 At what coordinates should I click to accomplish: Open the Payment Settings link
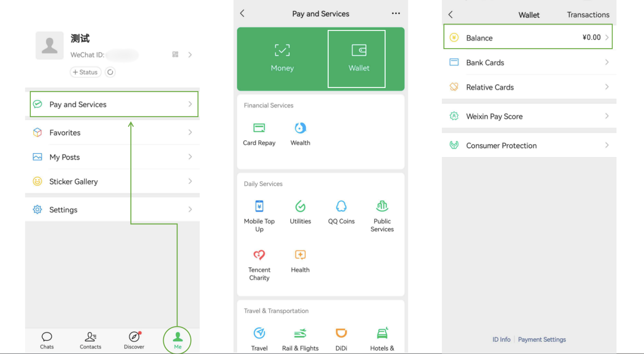542,339
